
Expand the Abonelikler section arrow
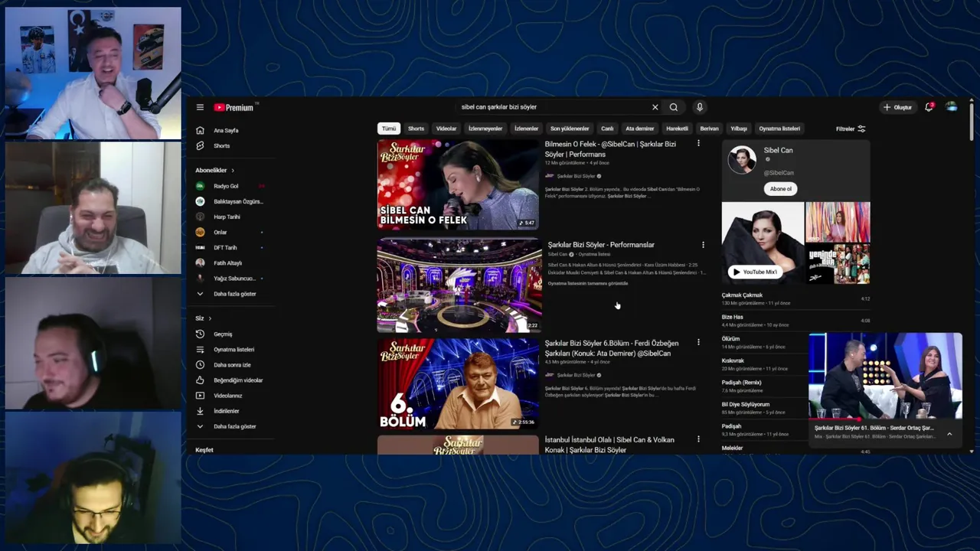pyautogui.click(x=233, y=170)
